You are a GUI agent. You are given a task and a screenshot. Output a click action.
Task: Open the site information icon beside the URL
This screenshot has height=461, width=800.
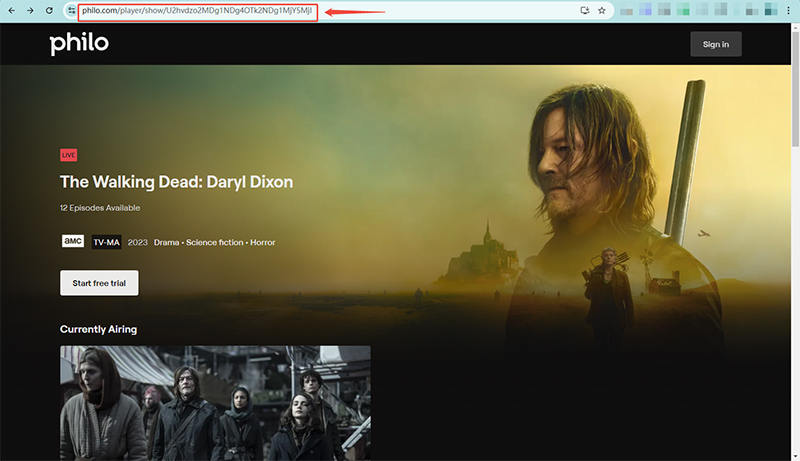[x=71, y=10]
